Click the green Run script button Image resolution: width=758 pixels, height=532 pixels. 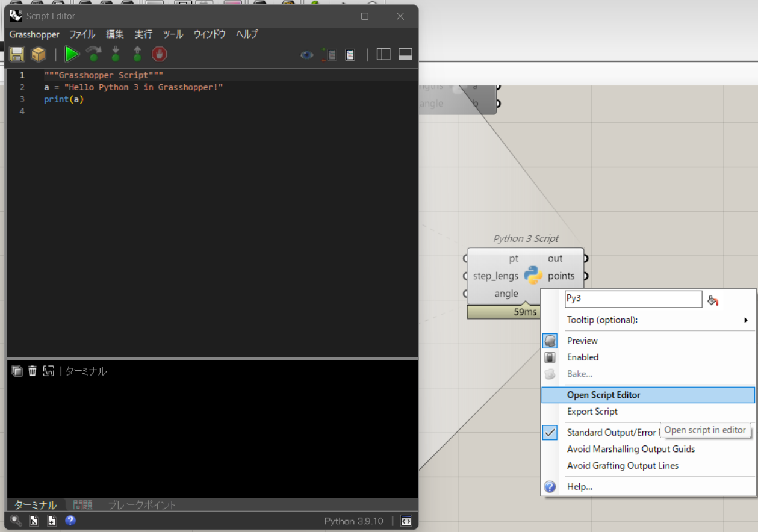[72, 54]
